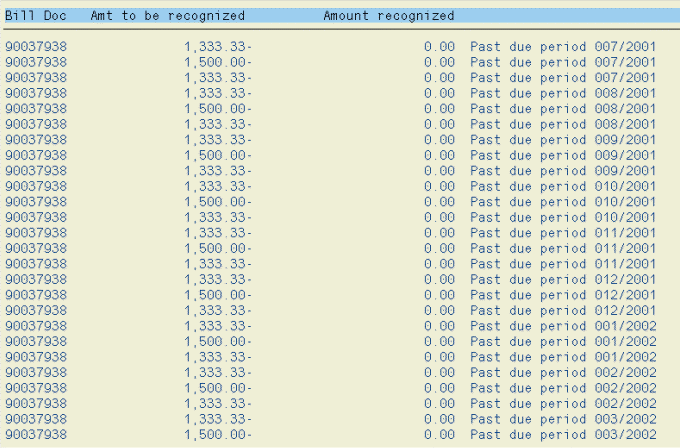Select the 1,500.00- amount for period 010/2001
Image resolution: width=680 pixels, height=448 pixels.
coord(218,202)
